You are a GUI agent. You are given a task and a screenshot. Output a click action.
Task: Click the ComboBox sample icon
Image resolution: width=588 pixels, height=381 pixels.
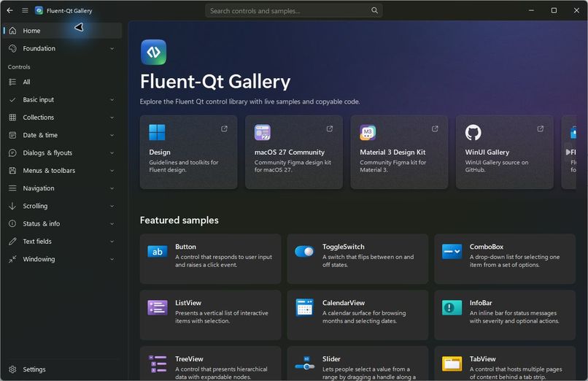[452, 251]
